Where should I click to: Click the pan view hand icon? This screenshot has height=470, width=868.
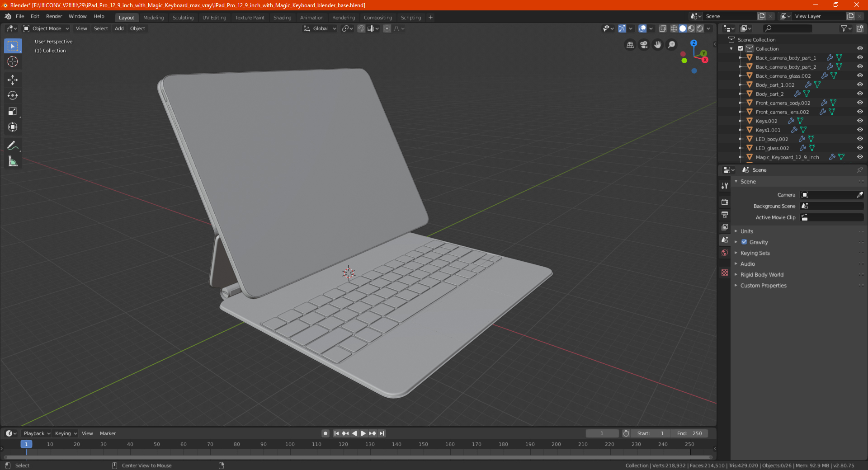click(x=658, y=45)
